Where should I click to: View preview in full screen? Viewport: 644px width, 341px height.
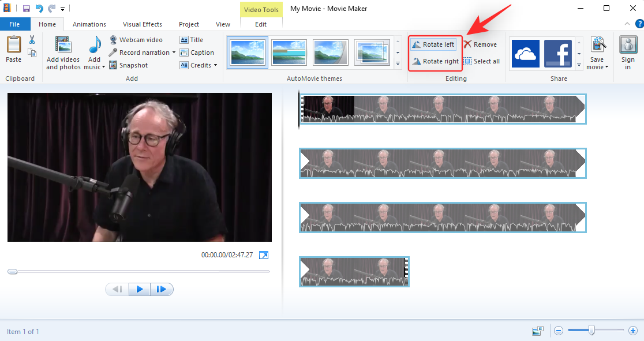pyautogui.click(x=264, y=255)
